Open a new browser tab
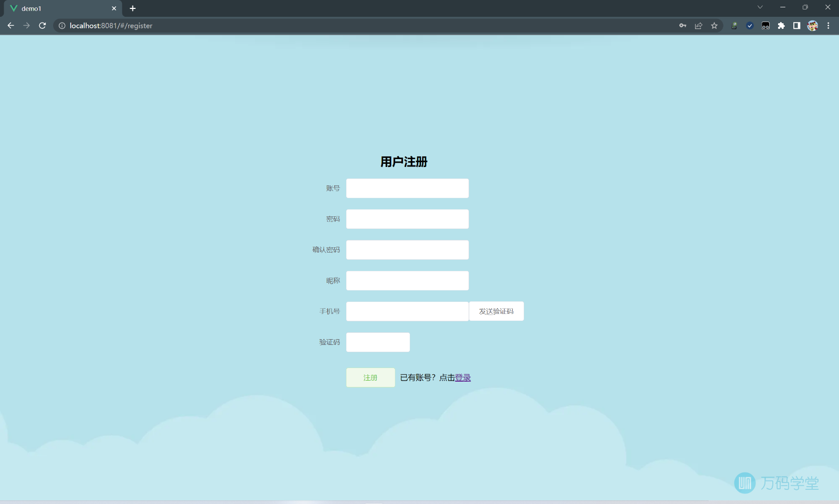 pyautogui.click(x=132, y=8)
